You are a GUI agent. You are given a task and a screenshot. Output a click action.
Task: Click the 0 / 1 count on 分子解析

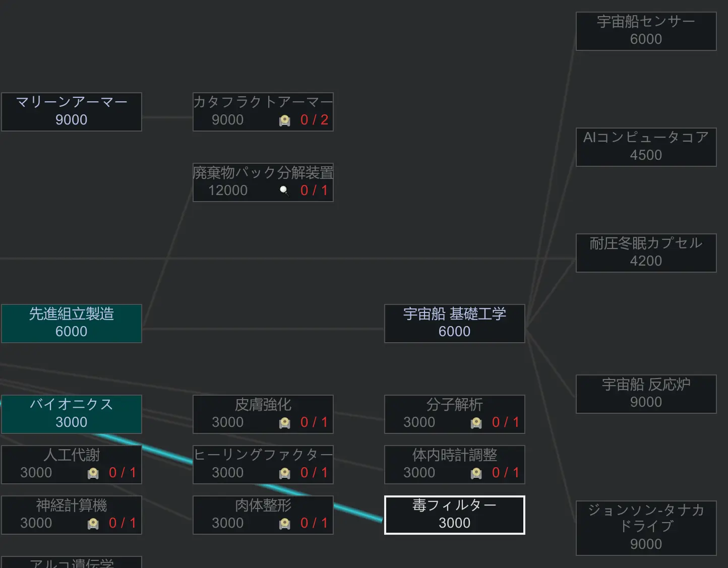pyautogui.click(x=506, y=422)
